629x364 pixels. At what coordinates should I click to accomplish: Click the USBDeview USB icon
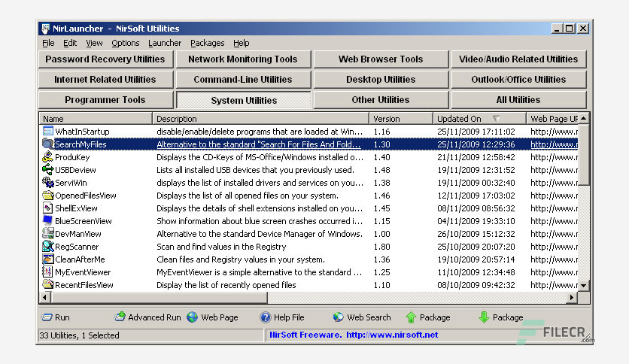point(47,169)
